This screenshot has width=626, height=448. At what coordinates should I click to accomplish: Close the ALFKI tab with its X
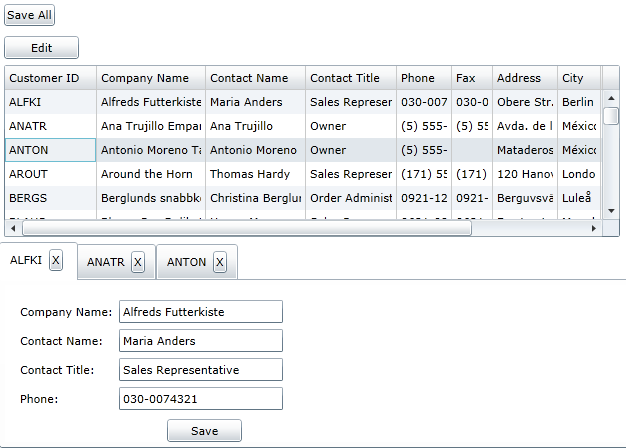coord(56,261)
